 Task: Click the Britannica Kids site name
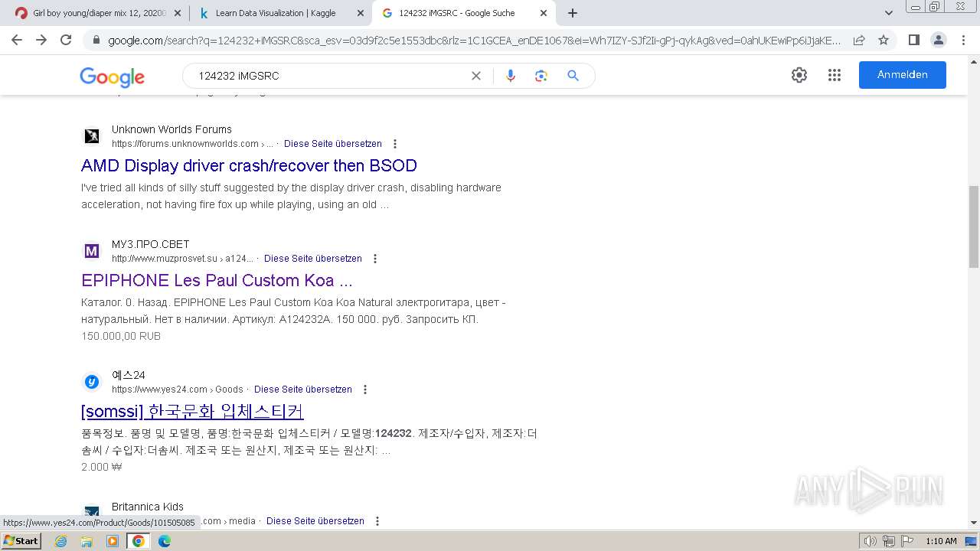pyautogui.click(x=148, y=507)
